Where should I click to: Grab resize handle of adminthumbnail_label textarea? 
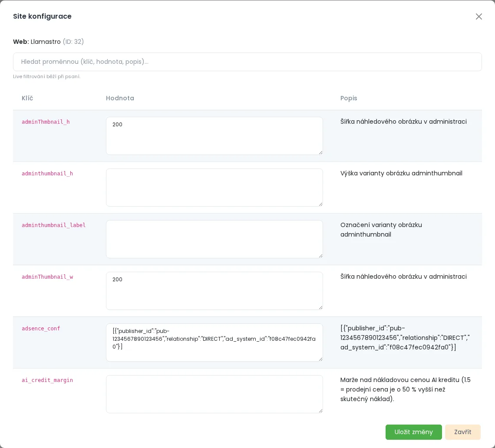coord(320,256)
